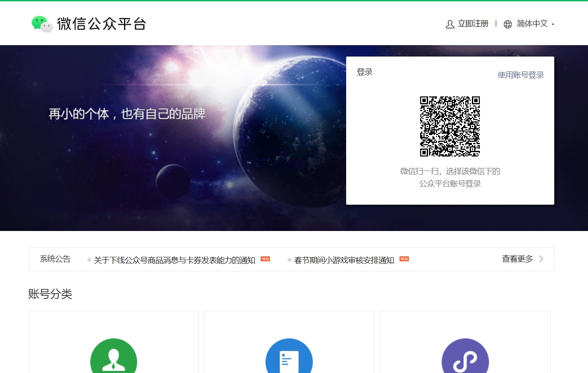Click NEW badge after 小游戏审核 notice
Screen dimensions: 588x373
point(404,259)
